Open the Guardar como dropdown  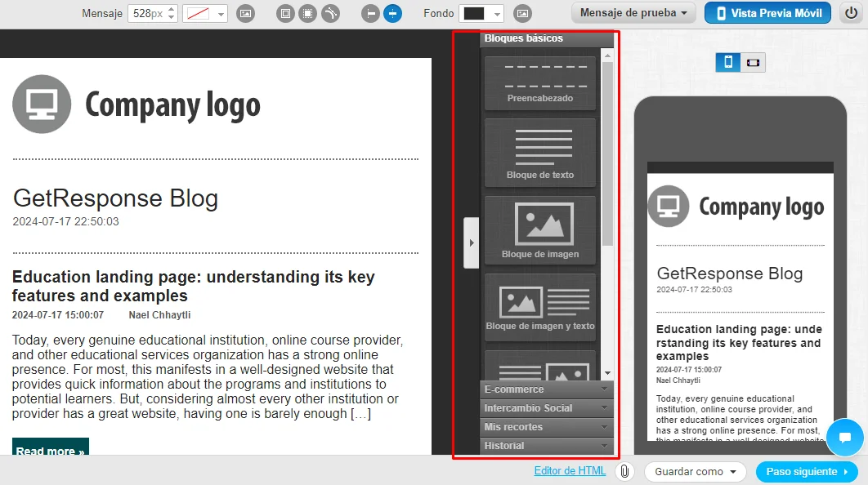[696, 472]
